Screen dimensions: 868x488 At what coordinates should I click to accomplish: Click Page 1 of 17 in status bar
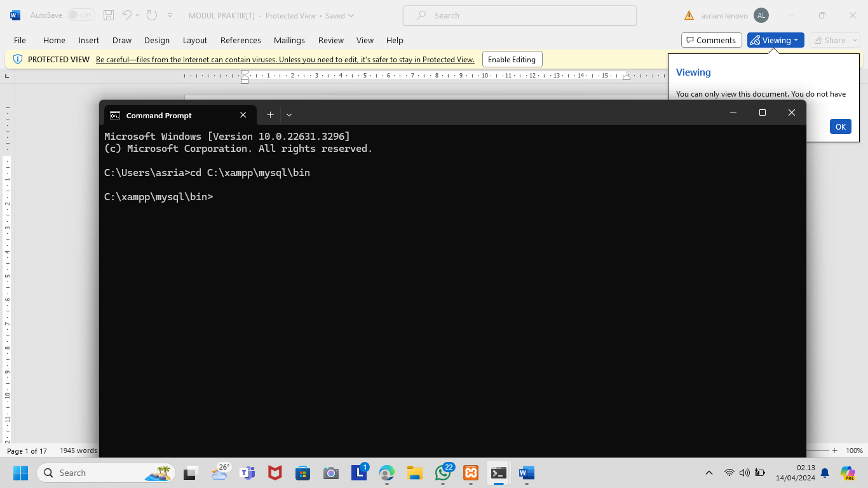pyautogui.click(x=27, y=451)
